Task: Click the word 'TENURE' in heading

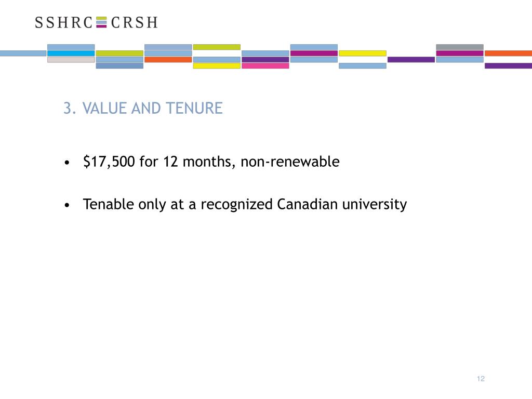Action: (194, 108)
